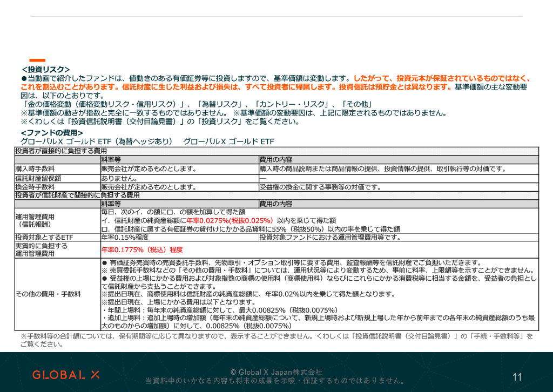The image size is (553, 392).
Task: Click the '投資対象とするETF' row label
Action: click(44, 238)
